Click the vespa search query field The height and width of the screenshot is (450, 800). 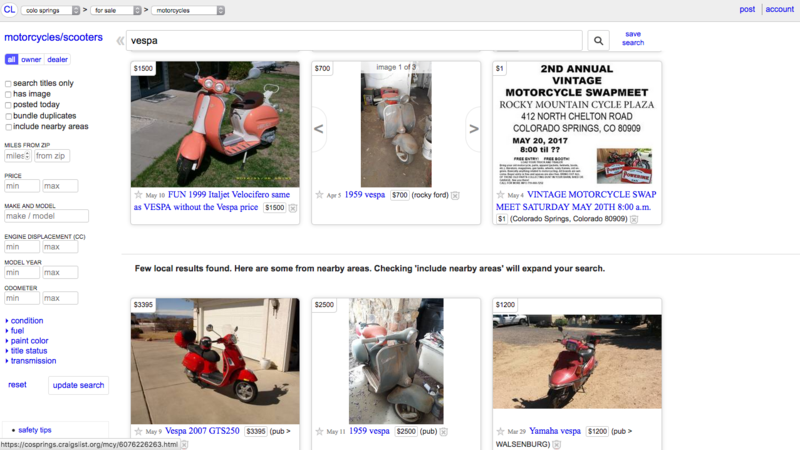pyautogui.click(x=354, y=40)
